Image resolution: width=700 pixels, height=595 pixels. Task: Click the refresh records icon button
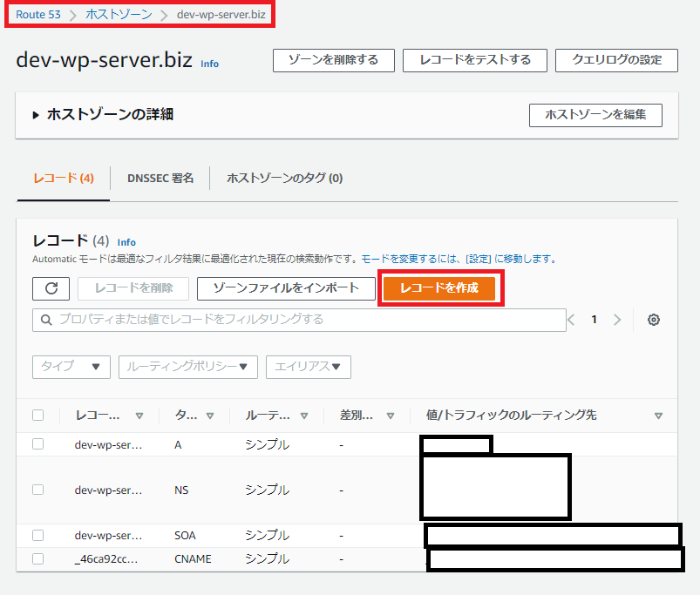(51, 288)
